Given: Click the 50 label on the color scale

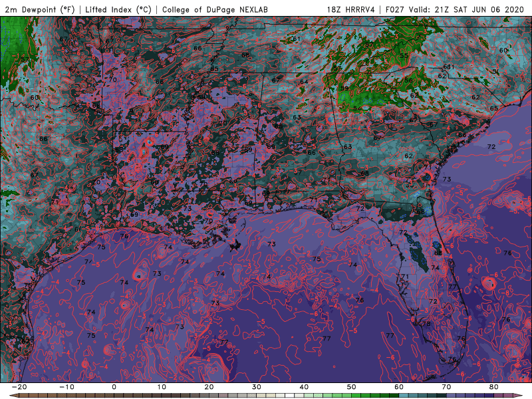Looking at the screenshot, I should pos(352,387).
